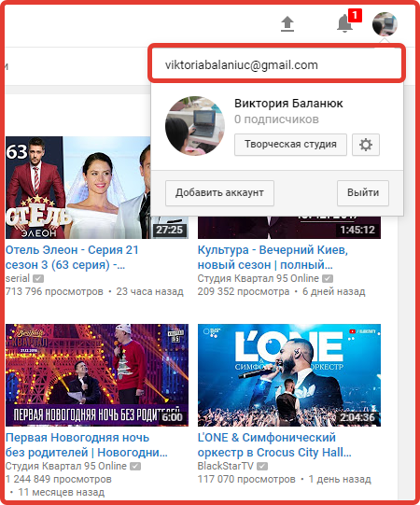Screen dimensions: 420x505
Task: Click the name Виктория Баланюк
Action: click(288, 104)
